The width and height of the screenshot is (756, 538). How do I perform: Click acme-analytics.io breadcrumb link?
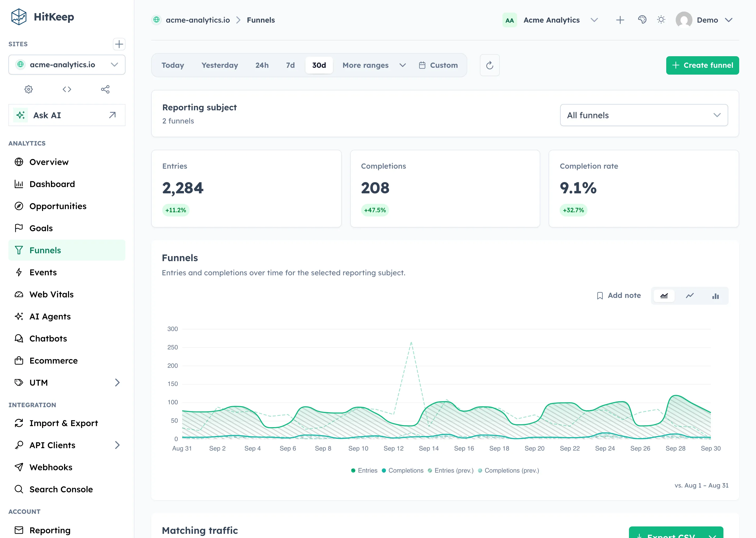pos(198,20)
